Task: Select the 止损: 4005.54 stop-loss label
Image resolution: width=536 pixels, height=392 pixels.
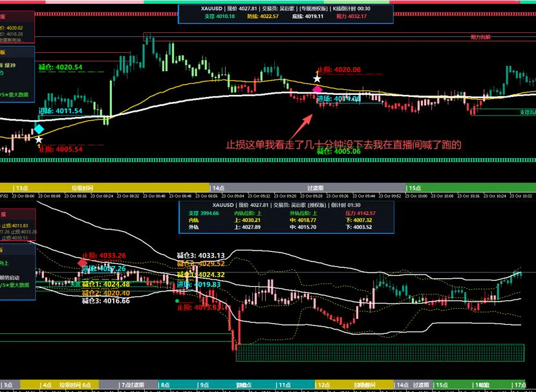Action: (60, 149)
